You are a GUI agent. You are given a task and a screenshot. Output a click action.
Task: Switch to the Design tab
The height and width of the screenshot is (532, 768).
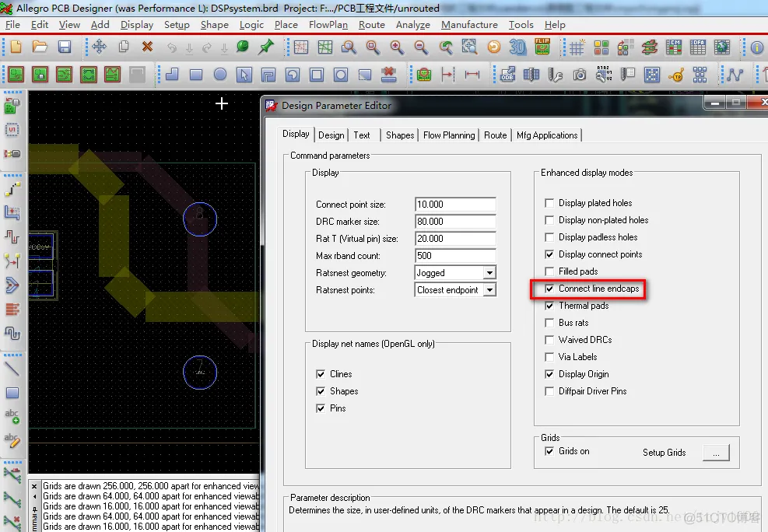pyautogui.click(x=331, y=135)
